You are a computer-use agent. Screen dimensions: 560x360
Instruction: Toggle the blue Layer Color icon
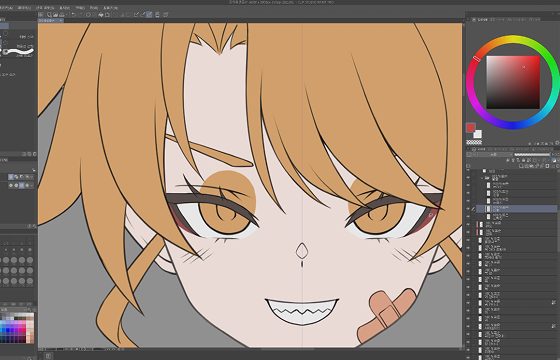coord(554,160)
